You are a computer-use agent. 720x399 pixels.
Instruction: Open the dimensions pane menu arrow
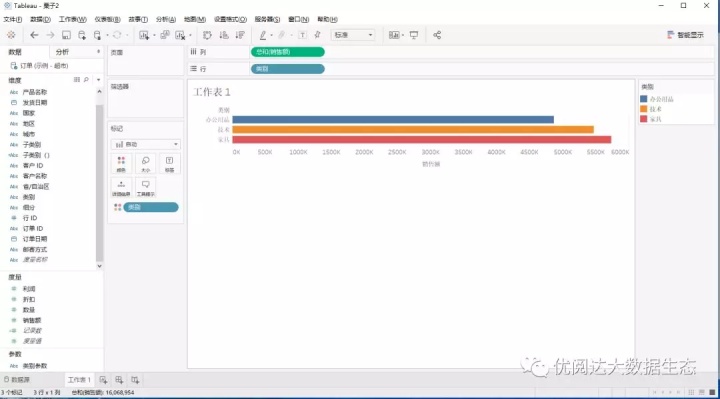[98, 80]
